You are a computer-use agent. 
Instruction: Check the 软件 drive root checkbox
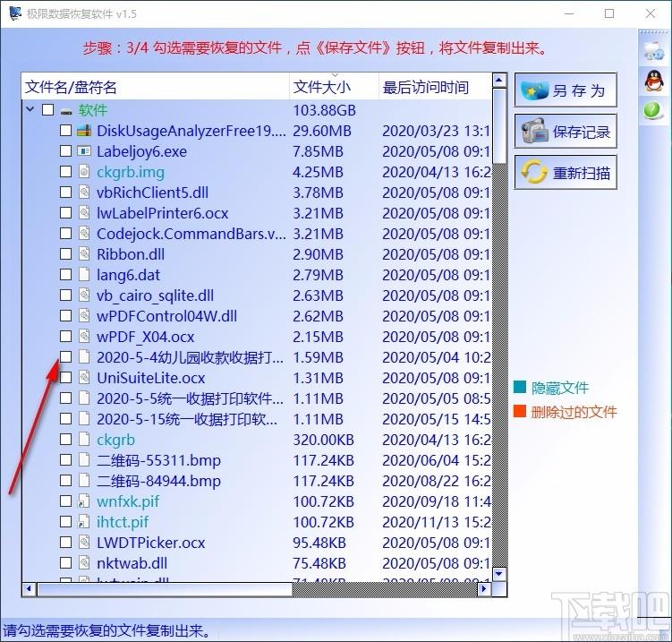click(x=48, y=110)
